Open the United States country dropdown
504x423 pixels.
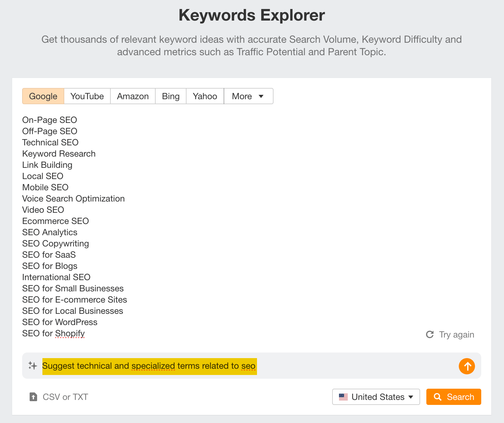click(376, 397)
